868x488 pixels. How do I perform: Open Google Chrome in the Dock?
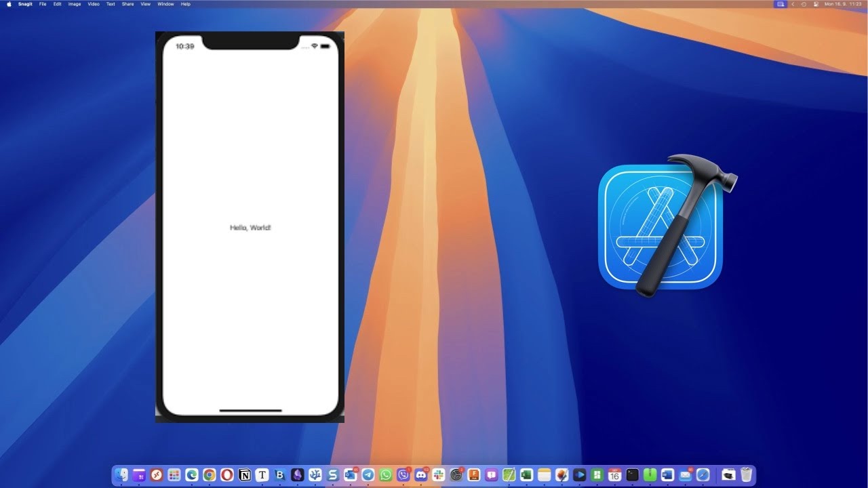click(210, 475)
